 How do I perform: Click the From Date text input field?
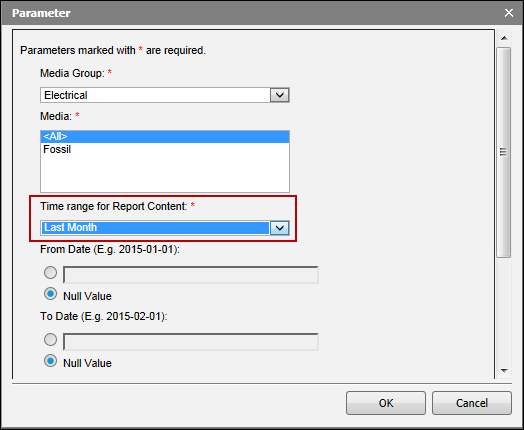click(x=191, y=275)
